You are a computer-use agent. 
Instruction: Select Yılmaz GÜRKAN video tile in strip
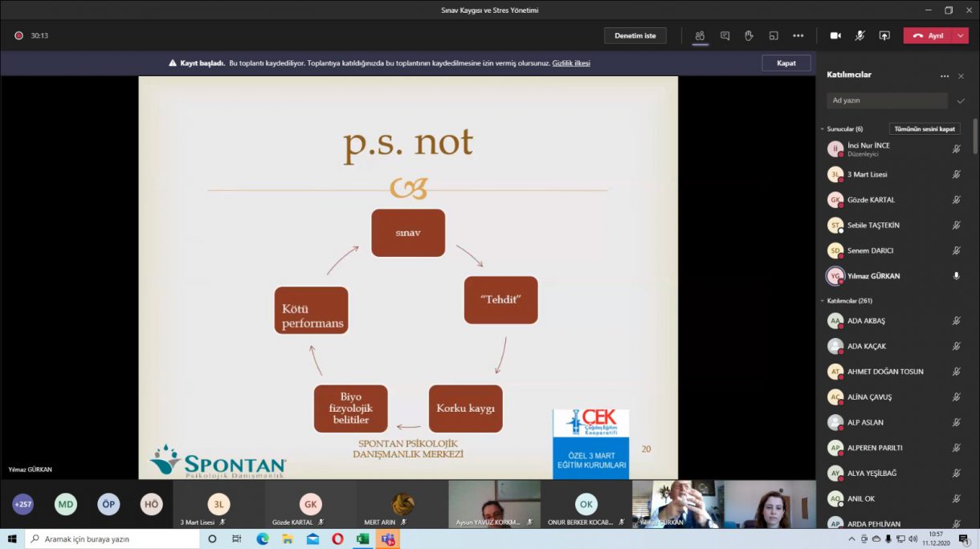pyautogui.click(x=678, y=504)
